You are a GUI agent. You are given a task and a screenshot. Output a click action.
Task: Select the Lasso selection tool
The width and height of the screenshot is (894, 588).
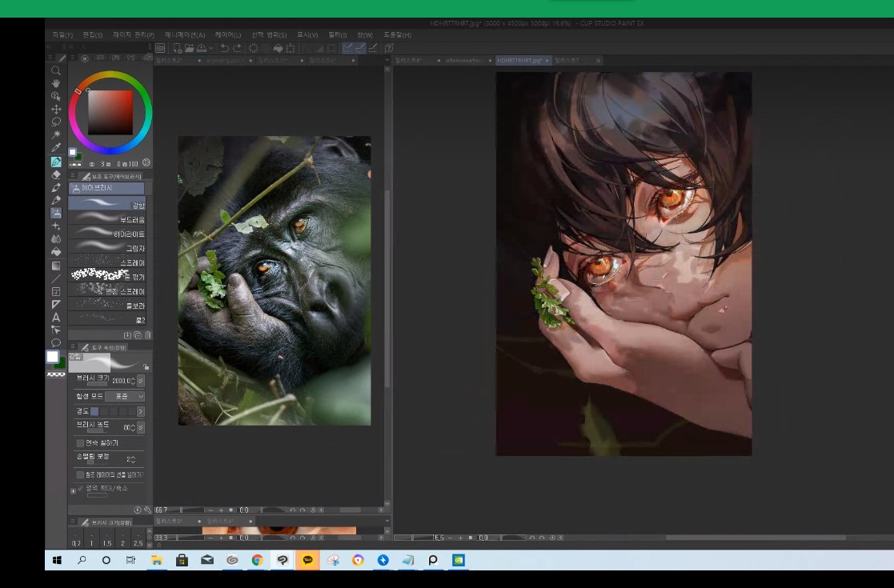point(56,122)
